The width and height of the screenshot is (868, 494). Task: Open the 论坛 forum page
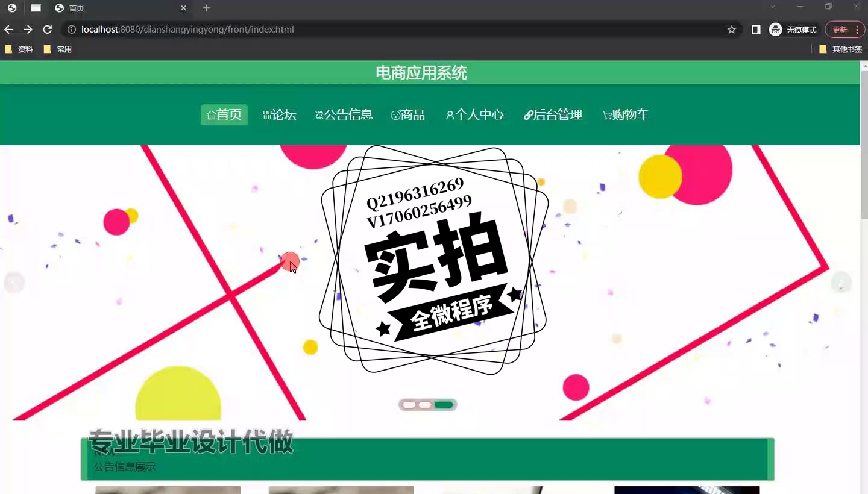pyautogui.click(x=280, y=115)
